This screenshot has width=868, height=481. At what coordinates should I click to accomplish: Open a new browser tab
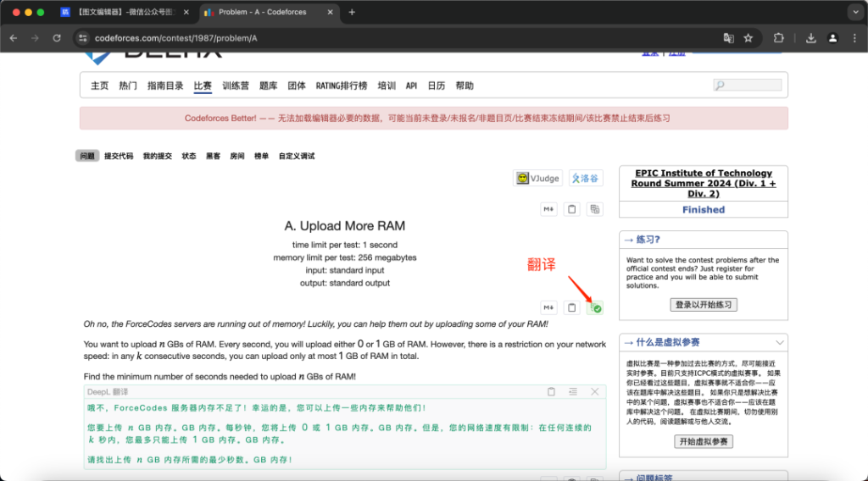[x=352, y=12]
